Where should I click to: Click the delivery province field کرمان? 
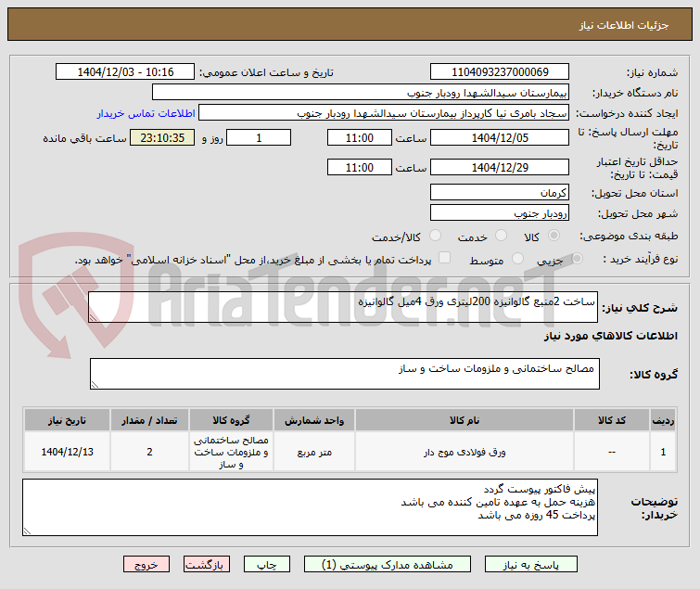(500, 192)
